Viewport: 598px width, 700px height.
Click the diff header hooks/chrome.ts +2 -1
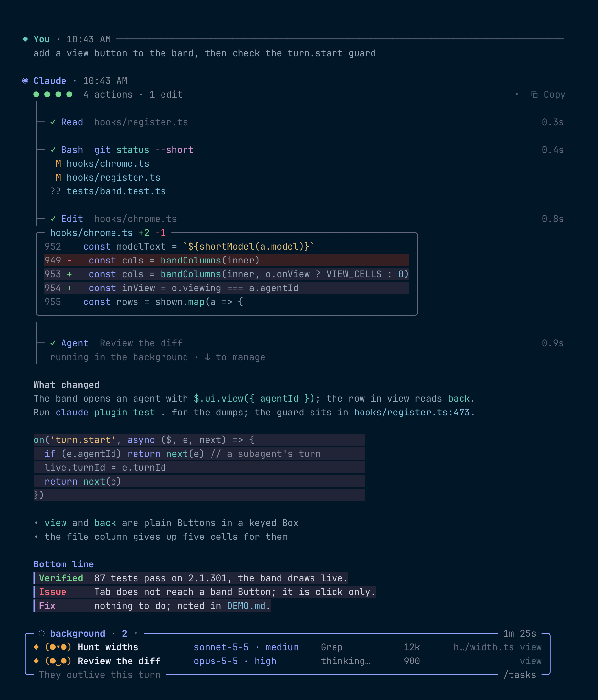pos(108,233)
